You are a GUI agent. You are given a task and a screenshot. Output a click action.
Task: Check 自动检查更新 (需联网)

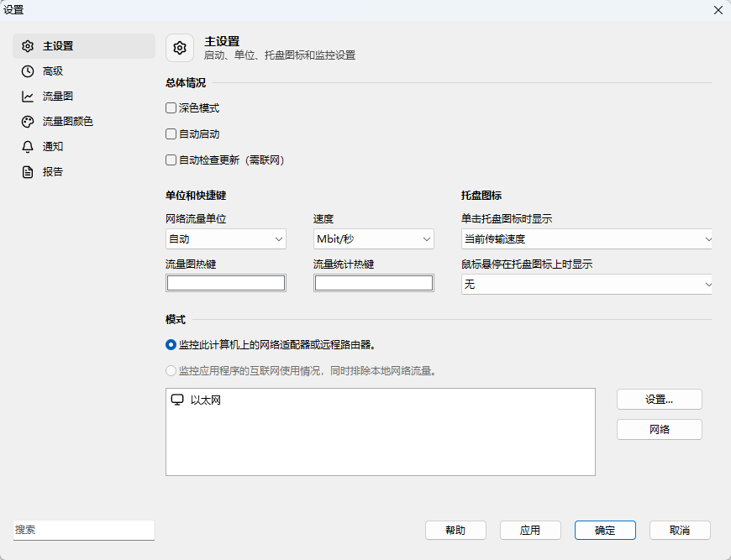pyautogui.click(x=171, y=160)
